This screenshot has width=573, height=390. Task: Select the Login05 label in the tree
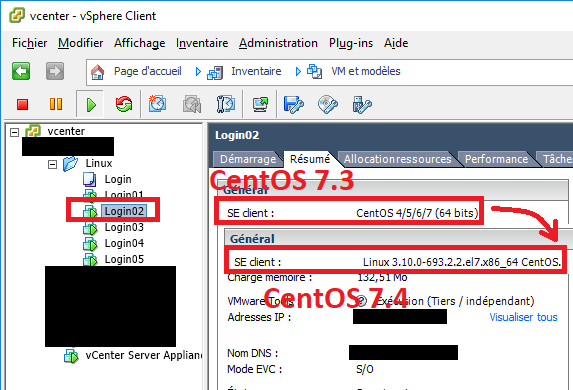124,259
